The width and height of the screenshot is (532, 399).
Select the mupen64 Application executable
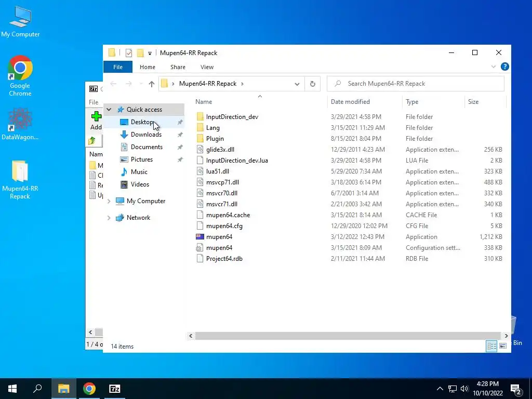[x=219, y=237]
